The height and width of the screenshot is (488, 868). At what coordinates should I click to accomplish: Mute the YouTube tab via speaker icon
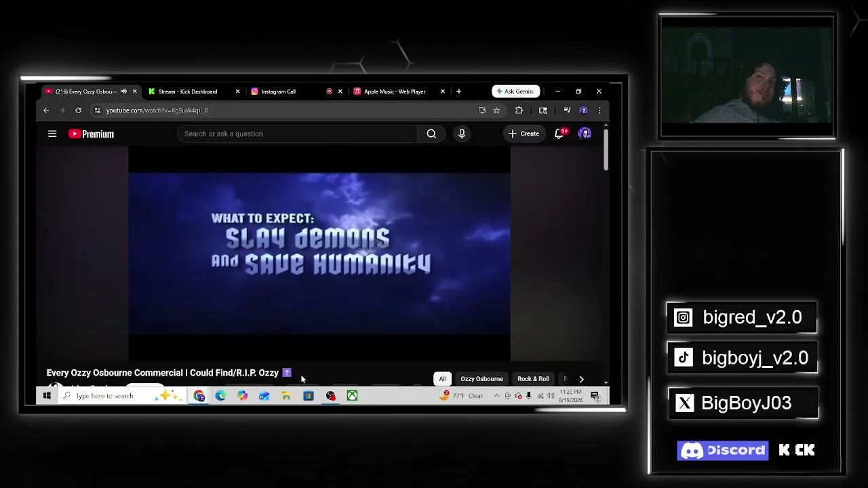click(123, 91)
